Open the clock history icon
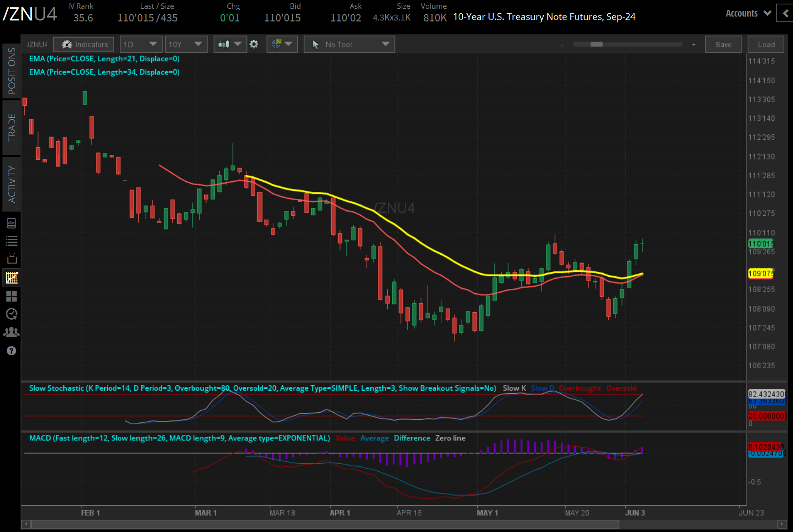 click(x=12, y=314)
